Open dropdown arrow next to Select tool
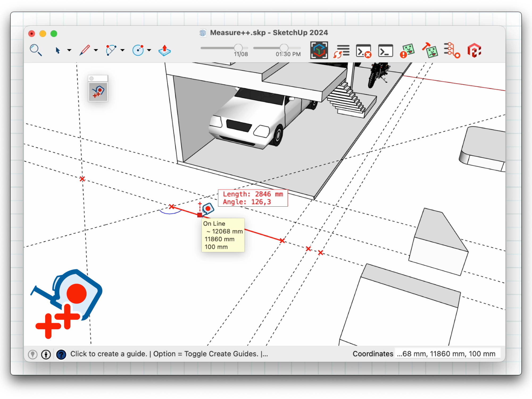 [69, 50]
